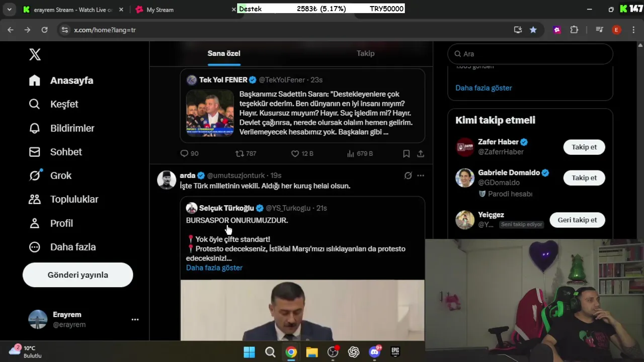This screenshot has height=362, width=644.
Task: Click the X logo in sidebar
Action: (x=35, y=54)
